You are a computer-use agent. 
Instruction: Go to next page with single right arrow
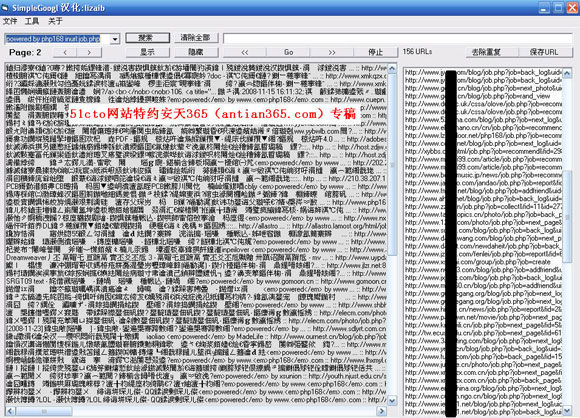[89, 53]
